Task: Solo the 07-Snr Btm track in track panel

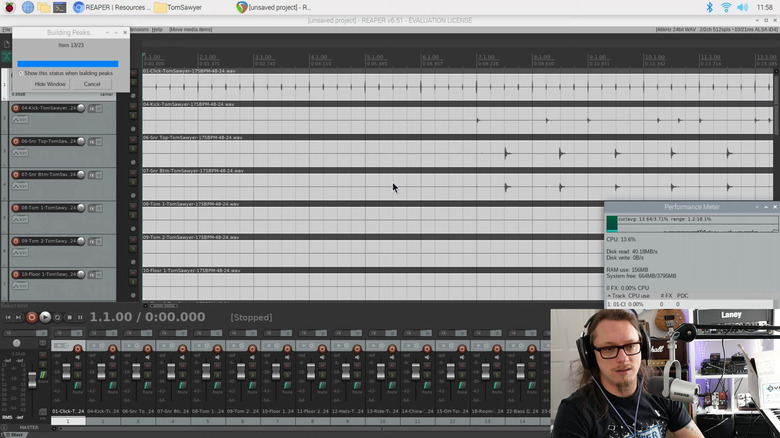Action: point(133,182)
